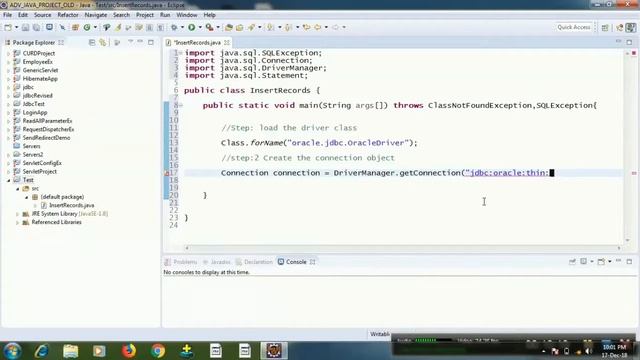Click the Search flashlight icon in toolbar
Viewport: 640px width, 360px height.
coord(251,27)
